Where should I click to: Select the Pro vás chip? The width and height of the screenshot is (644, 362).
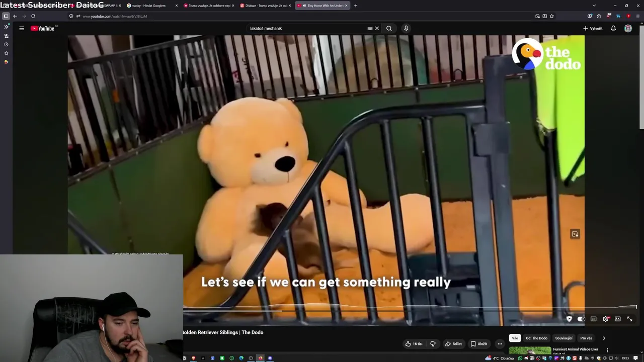[x=586, y=338]
